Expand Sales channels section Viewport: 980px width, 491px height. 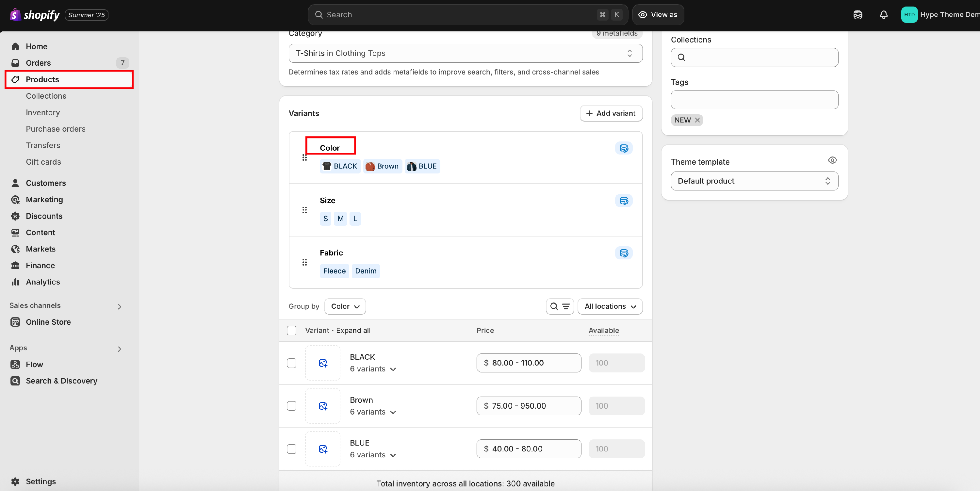[x=120, y=306]
